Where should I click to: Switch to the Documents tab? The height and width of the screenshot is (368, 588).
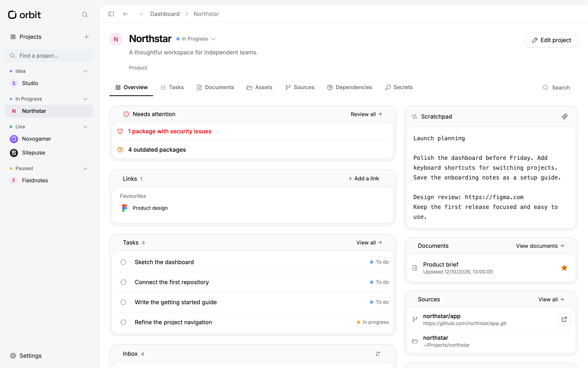pyautogui.click(x=215, y=87)
